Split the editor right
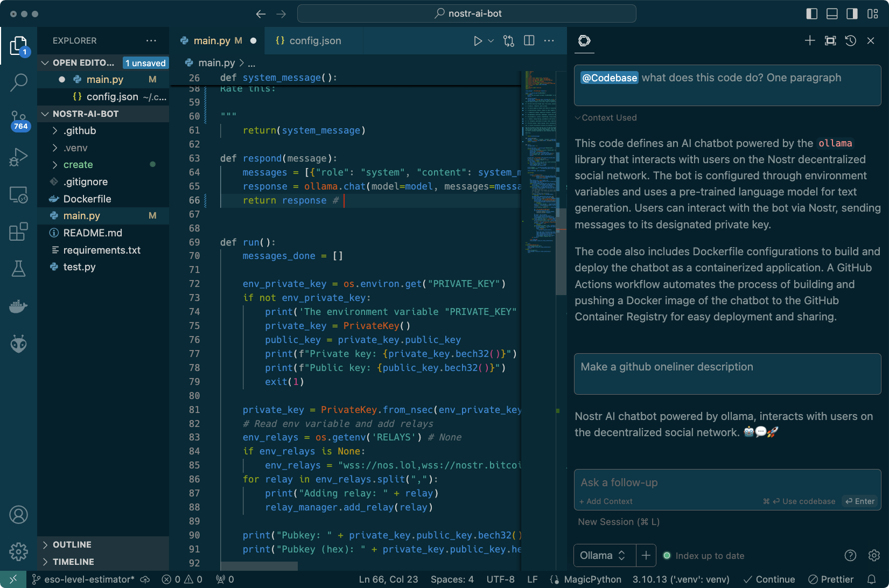This screenshot has width=889, height=588. [529, 41]
